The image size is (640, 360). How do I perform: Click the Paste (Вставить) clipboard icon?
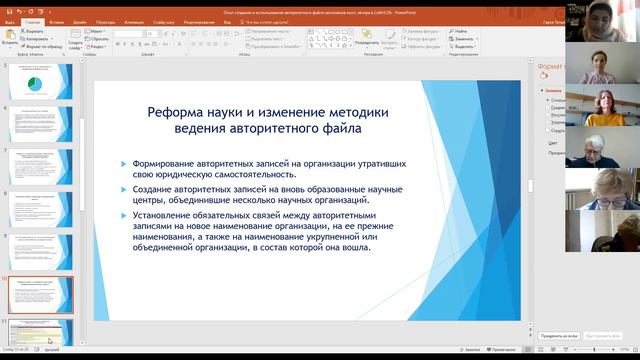pos(10,35)
